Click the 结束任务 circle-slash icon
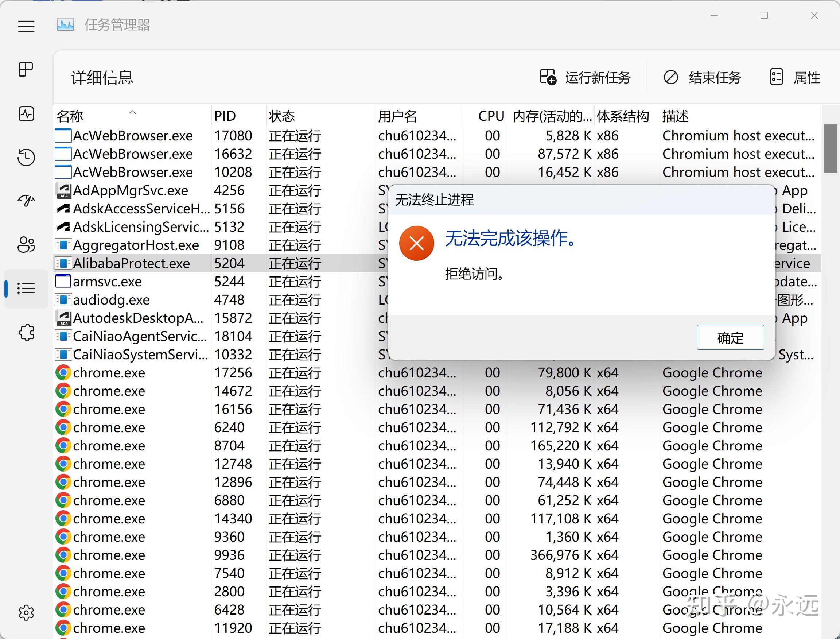This screenshot has width=840, height=639. pyautogui.click(x=671, y=77)
